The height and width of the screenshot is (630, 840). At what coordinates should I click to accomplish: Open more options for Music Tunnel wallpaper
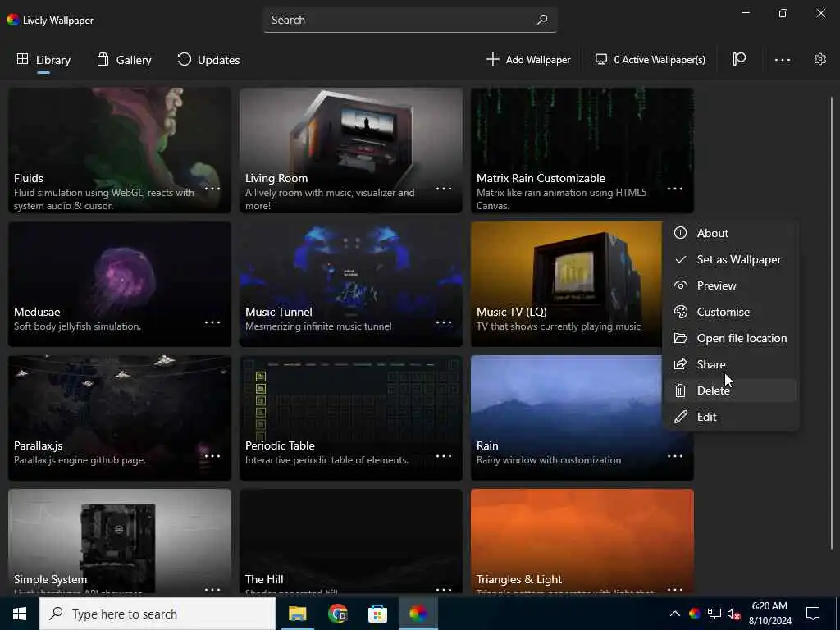444,322
